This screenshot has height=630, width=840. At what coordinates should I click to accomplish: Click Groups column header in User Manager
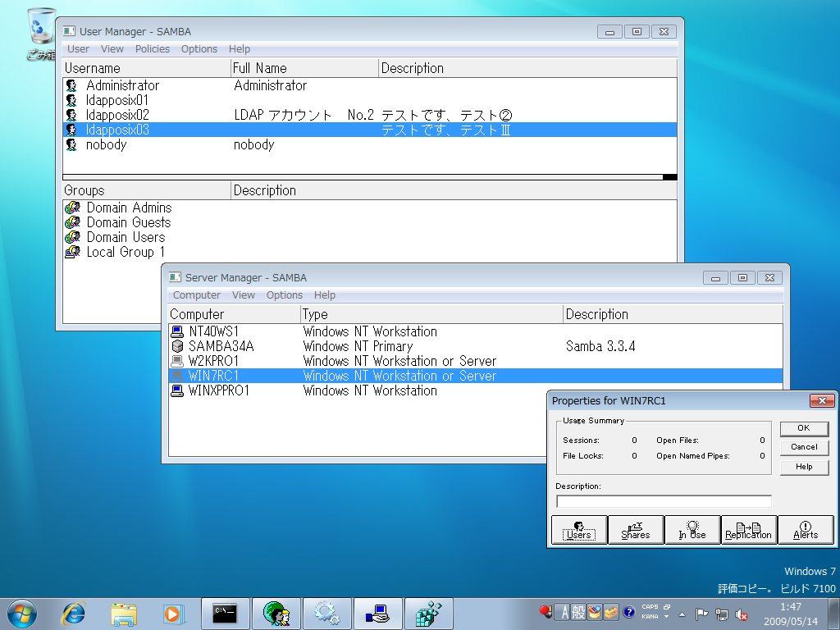[146, 190]
